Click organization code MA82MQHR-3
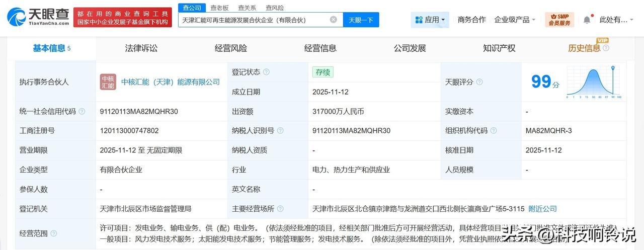644x250 pixels. tap(549, 130)
